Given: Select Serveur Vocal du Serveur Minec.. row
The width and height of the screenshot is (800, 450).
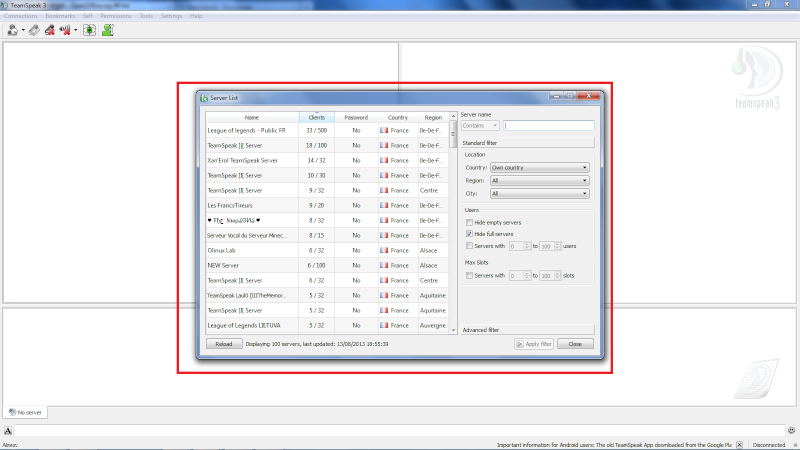Looking at the screenshot, I should pyautogui.click(x=327, y=236).
